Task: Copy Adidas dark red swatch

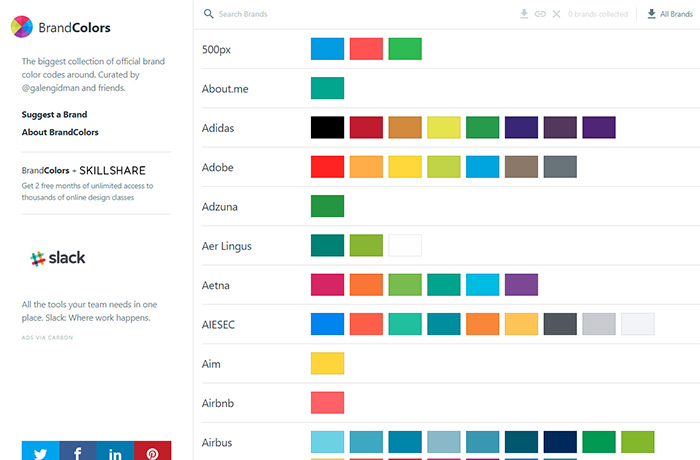Action: click(366, 127)
